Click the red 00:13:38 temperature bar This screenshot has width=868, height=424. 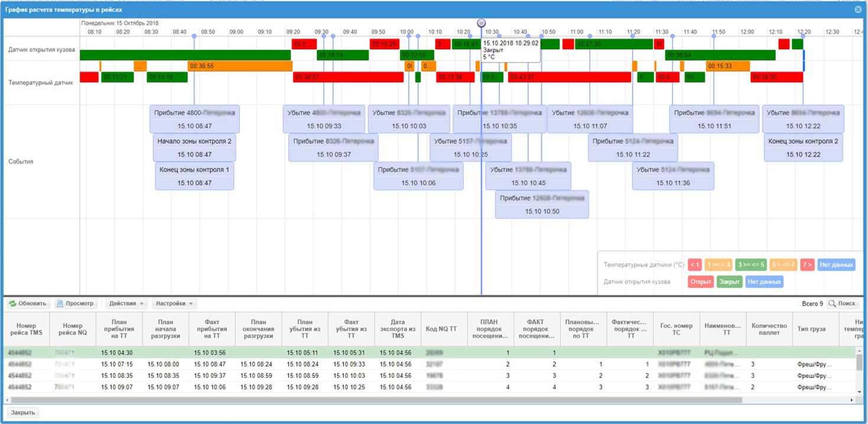(x=456, y=77)
